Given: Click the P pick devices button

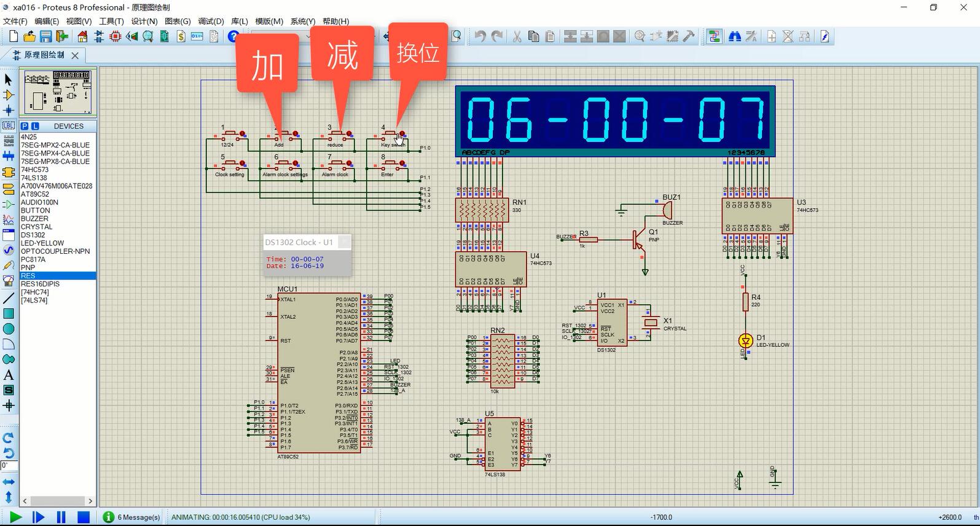Looking at the screenshot, I should [25, 126].
